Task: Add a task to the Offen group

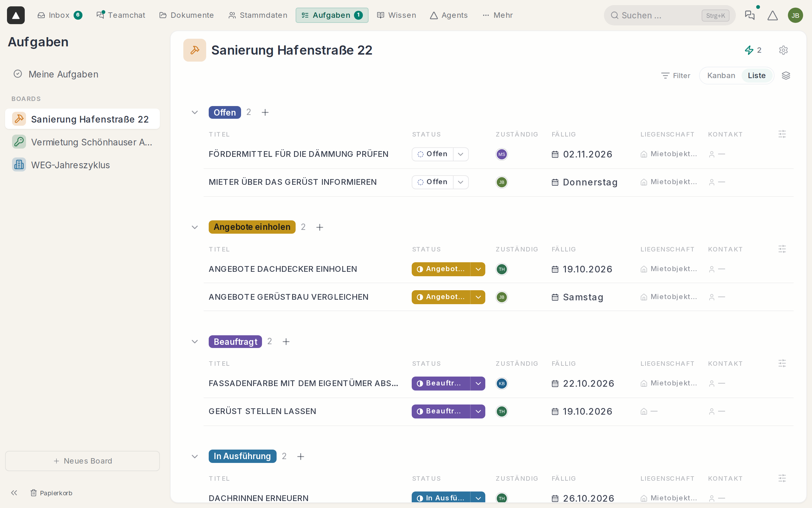Action: point(265,112)
